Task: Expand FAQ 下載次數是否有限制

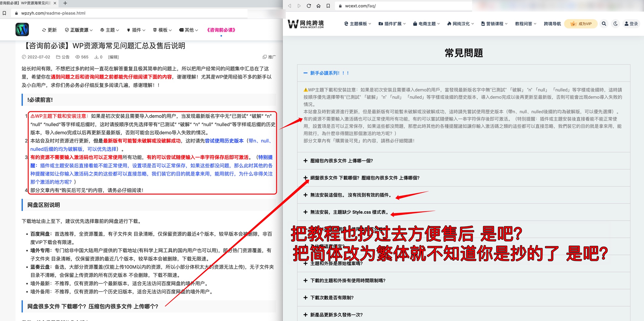Action: click(464, 298)
